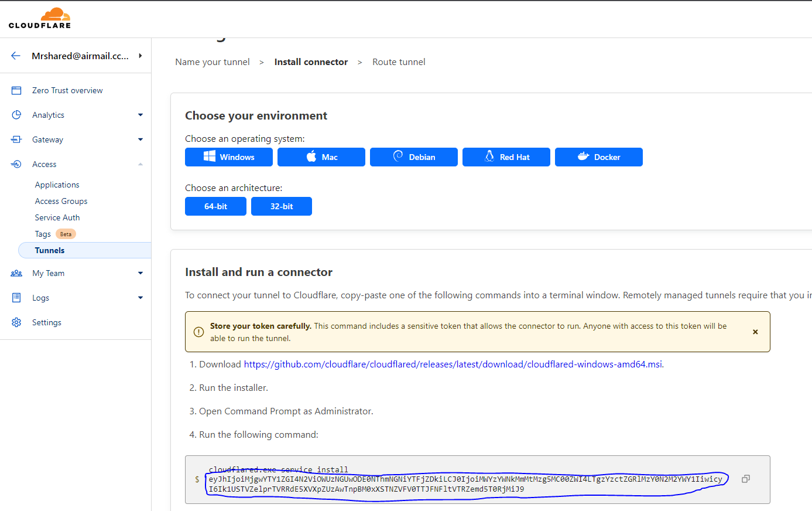
Task: Collapse the Access section
Action: coord(141,164)
